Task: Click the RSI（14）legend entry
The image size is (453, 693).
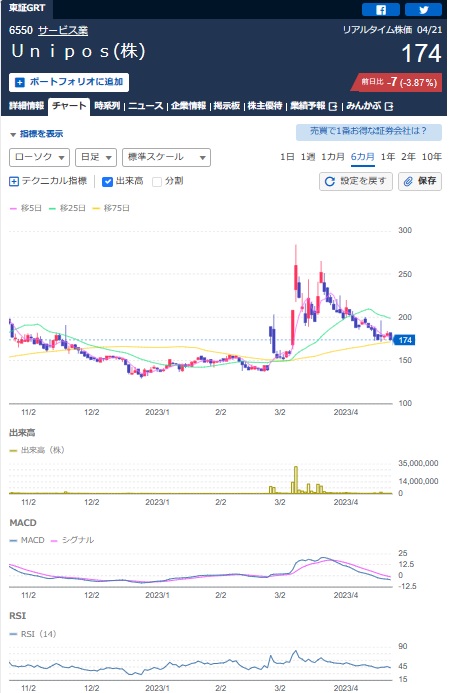Action: coord(33,634)
